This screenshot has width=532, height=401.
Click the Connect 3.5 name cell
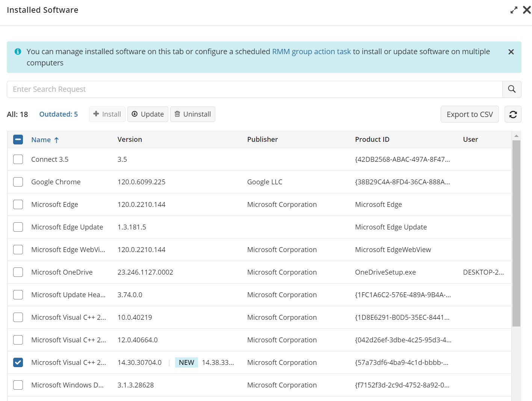(x=50, y=159)
